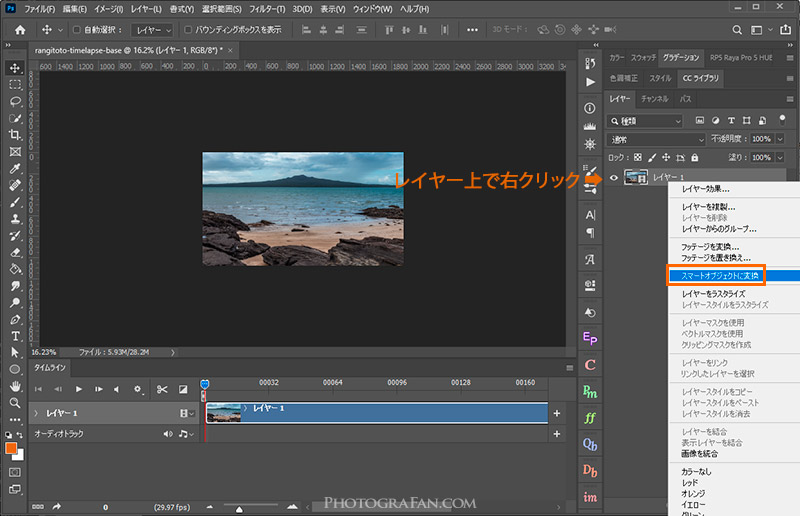
Task: Enable the 自動選択 checkbox
Action: (x=77, y=30)
